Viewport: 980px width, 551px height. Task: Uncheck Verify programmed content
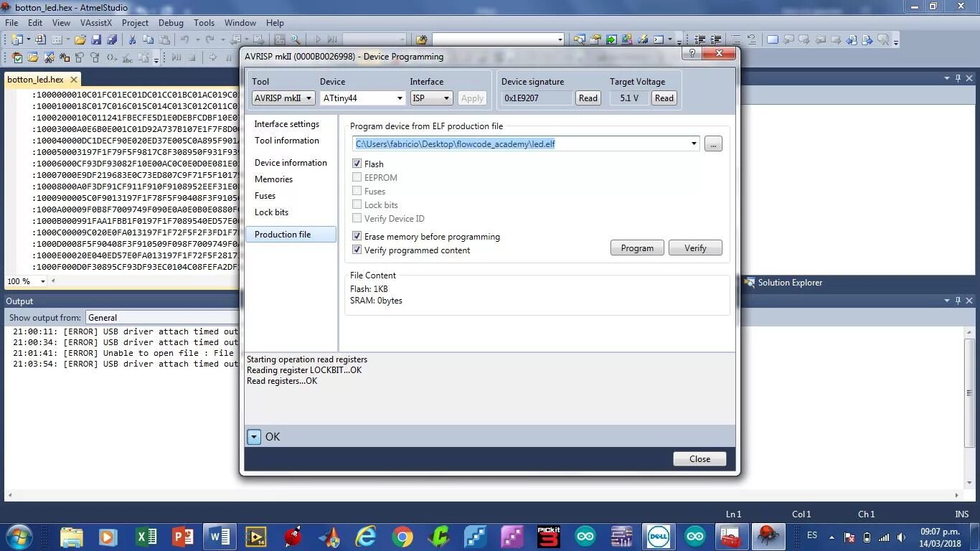(x=357, y=250)
